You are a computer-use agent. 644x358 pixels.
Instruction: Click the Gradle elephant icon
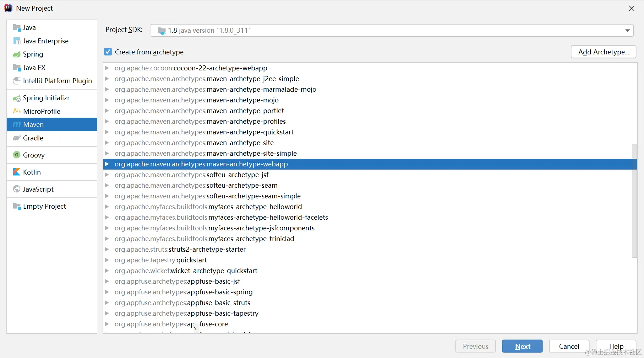pyautogui.click(x=17, y=138)
